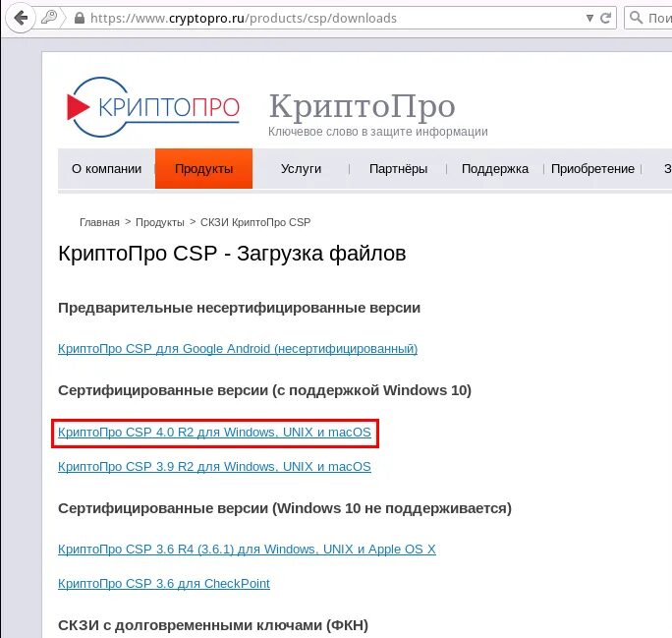This screenshot has height=638, width=672.
Task: Click the cryptopro.ru address bar URL
Action: pos(244,18)
